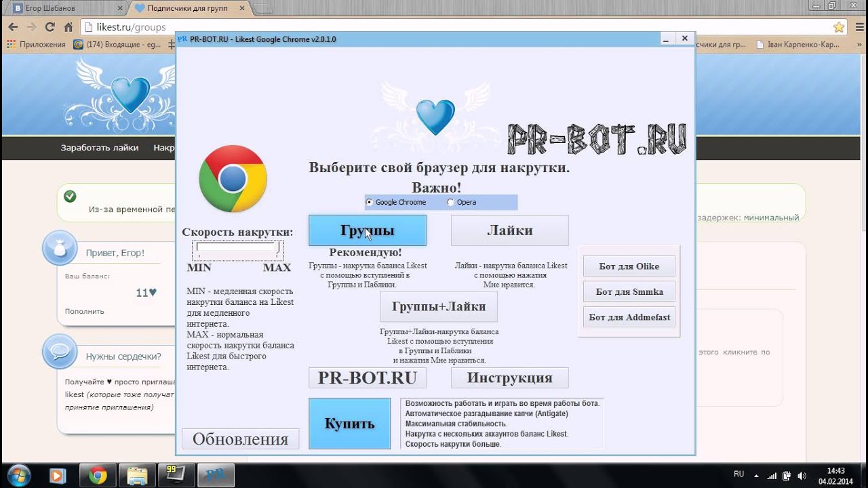
Task: Click the PR-BOT.RU logo text banner
Action: (x=597, y=140)
